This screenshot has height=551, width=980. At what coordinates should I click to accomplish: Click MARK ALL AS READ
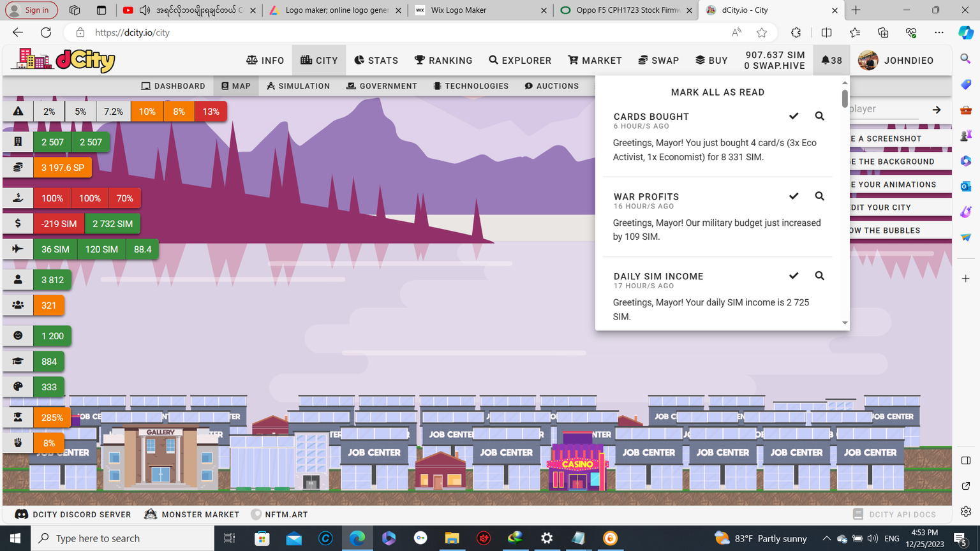[x=718, y=92]
